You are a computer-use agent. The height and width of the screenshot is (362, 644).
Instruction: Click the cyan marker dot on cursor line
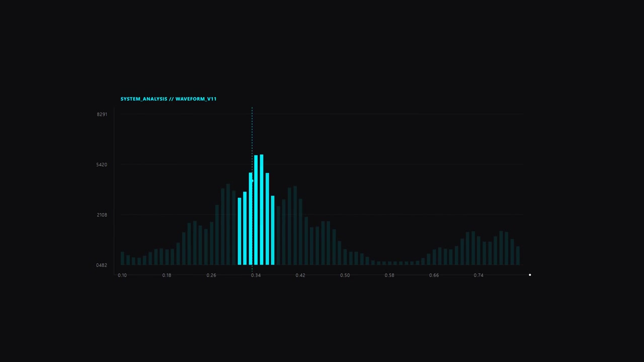(252, 181)
